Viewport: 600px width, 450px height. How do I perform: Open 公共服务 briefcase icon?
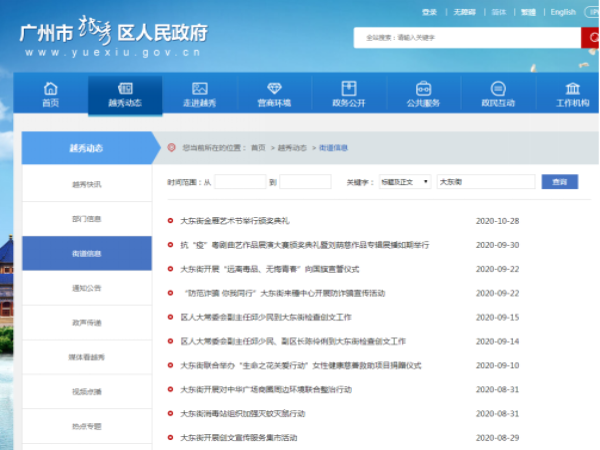pos(423,89)
